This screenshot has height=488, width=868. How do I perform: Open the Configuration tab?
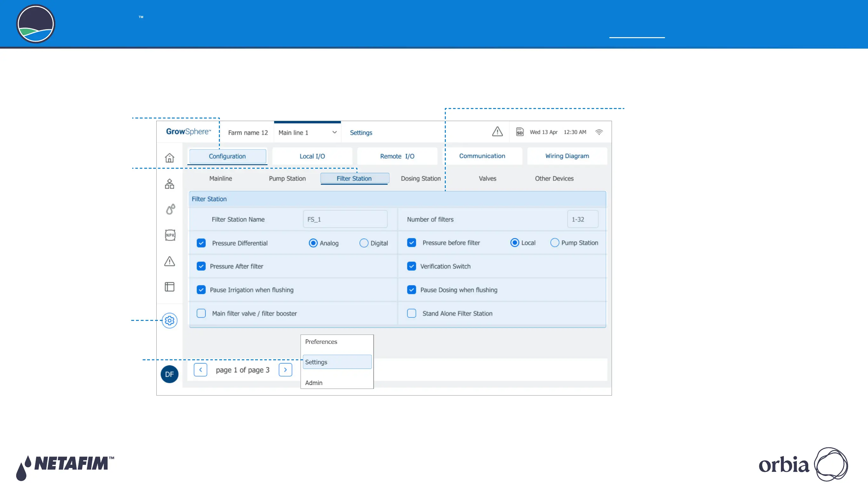(227, 156)
